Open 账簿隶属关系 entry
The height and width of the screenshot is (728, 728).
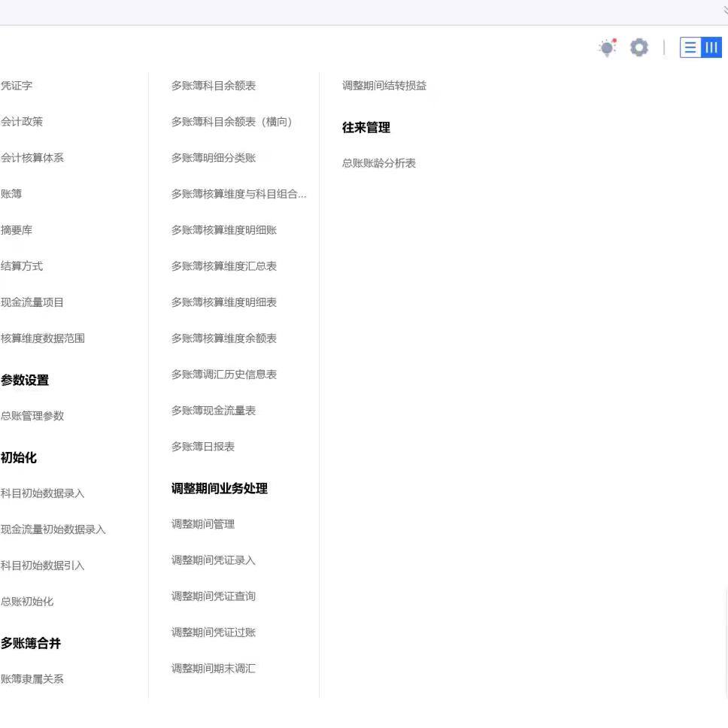click(32, 679)
